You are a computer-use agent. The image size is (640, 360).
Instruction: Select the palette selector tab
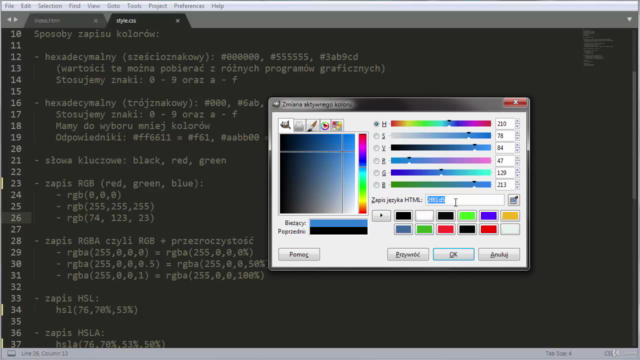tap(337, 126)
